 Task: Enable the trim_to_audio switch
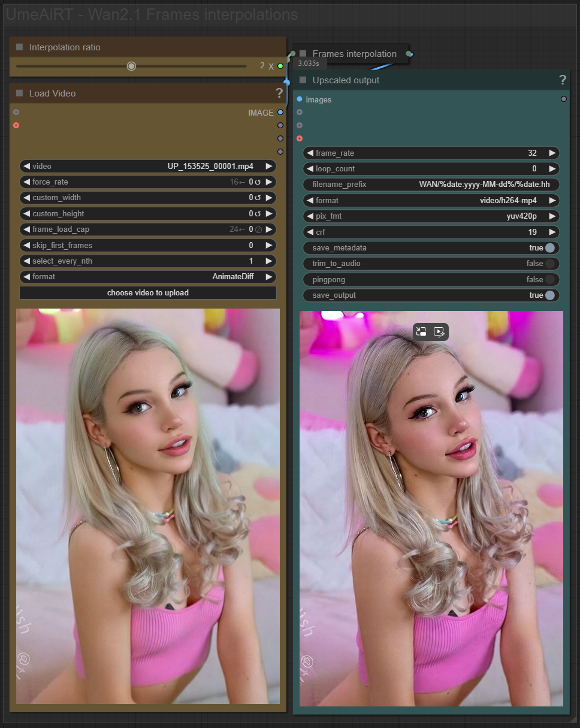click(550, 263)
